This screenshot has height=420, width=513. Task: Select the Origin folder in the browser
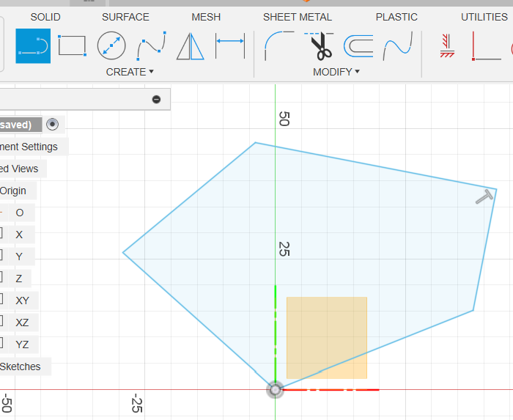(x=13, y=191)
